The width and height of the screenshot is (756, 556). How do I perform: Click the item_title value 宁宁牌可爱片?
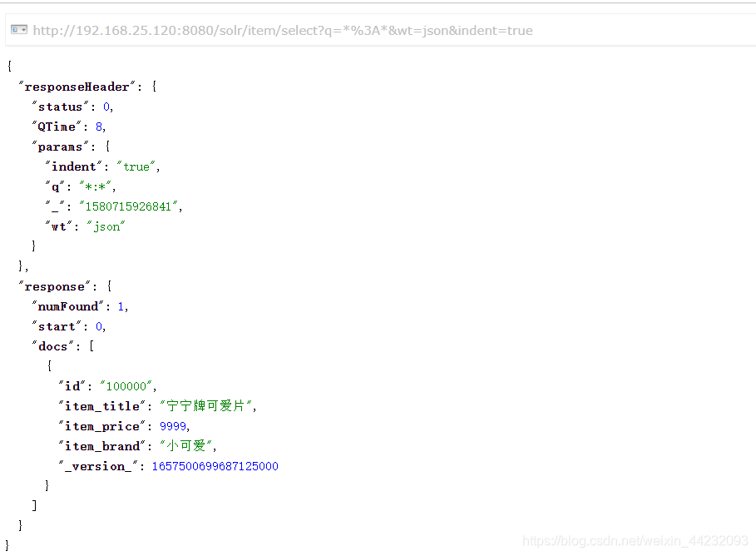pyautogui.click(x=206, y=406)
